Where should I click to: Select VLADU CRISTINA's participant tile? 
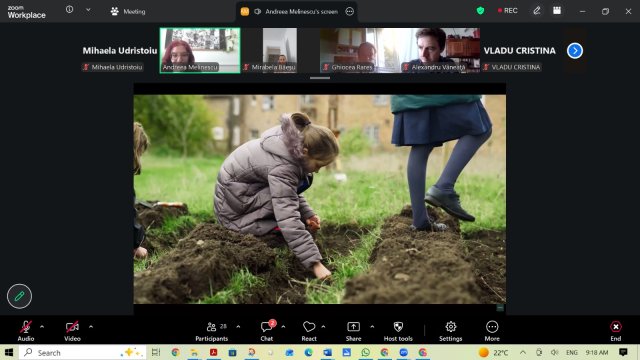click(x=520, y=51)
